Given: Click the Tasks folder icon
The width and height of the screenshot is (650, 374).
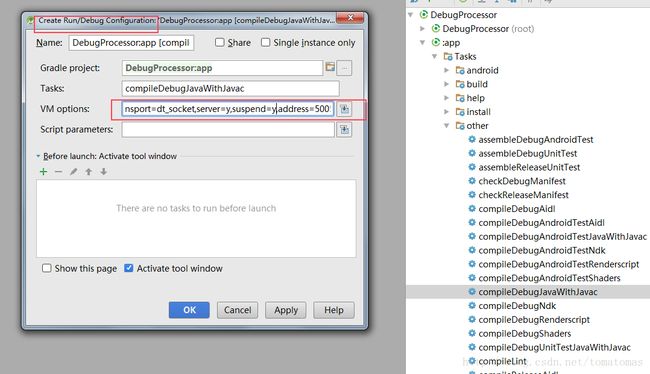Looking at the screenshot, I should (x=448, y=56).
